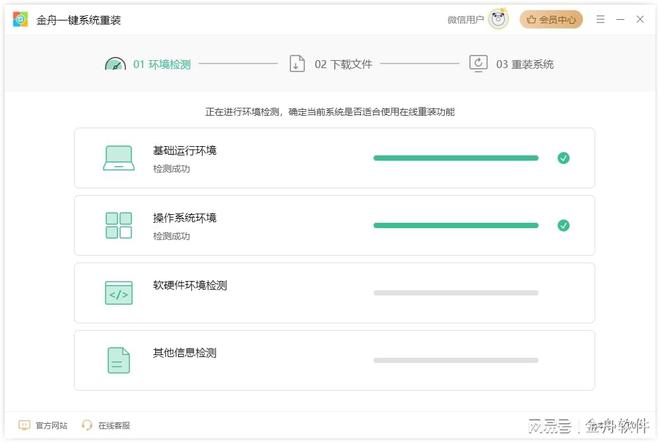Image resolution: width=660 pixels, height=443 pixels.
Task: Select the 01 环境检测 step gauge icon
Action: point(115,64)
